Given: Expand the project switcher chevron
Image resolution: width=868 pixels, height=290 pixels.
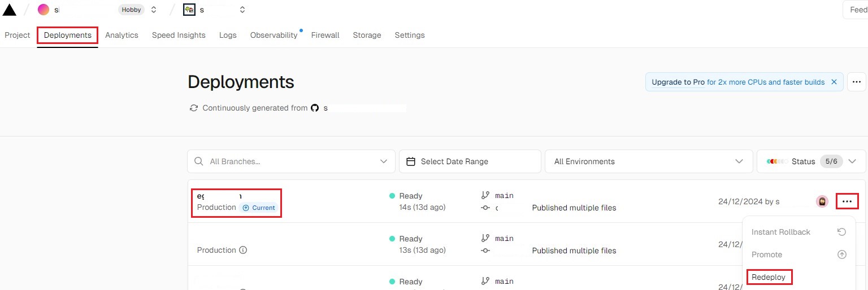Looking at the screenshot, I should pos(242,10).
